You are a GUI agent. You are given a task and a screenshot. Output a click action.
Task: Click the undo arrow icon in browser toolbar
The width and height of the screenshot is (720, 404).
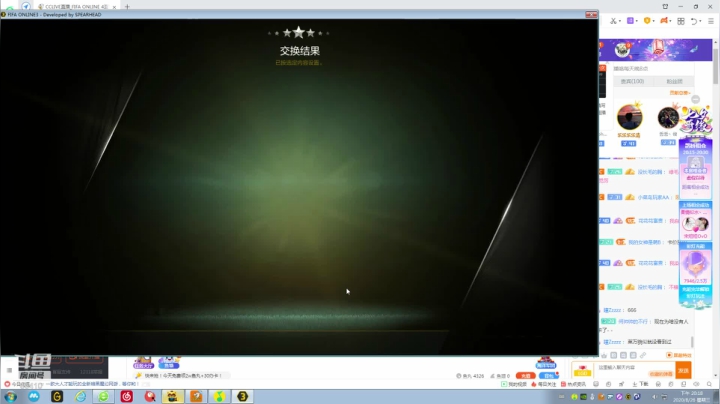694,21
